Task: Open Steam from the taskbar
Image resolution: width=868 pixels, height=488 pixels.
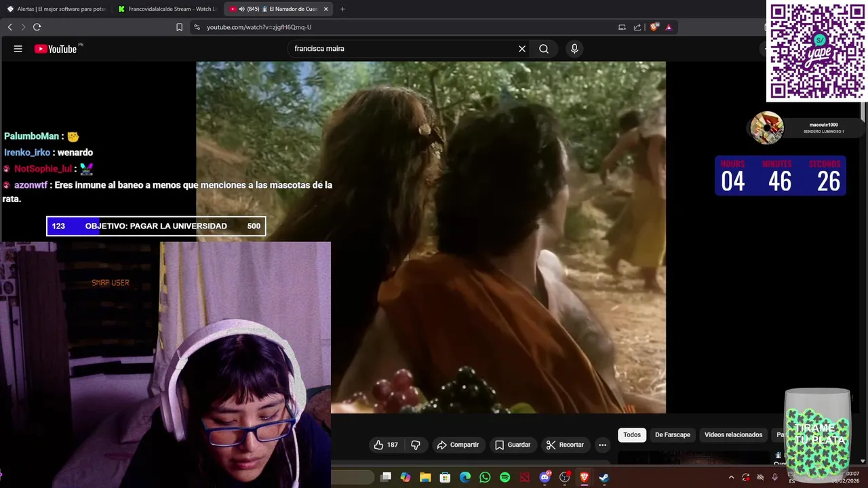Action: [604, 477]
